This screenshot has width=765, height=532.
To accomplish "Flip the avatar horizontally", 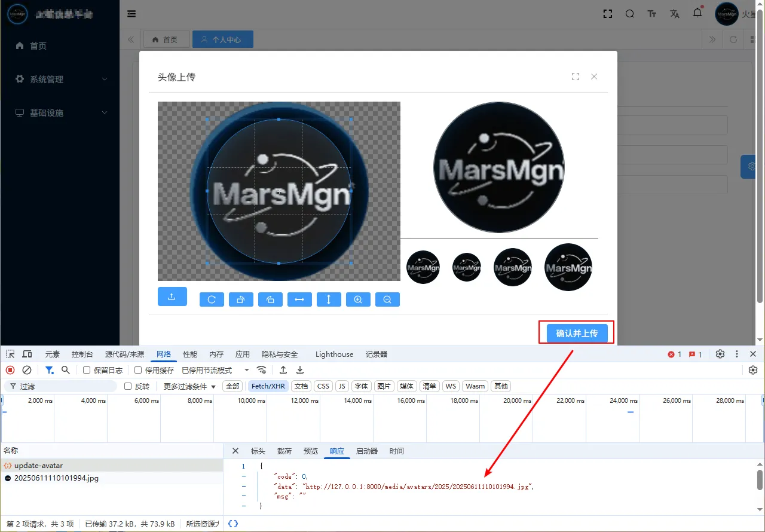I will tap(299, 299).
